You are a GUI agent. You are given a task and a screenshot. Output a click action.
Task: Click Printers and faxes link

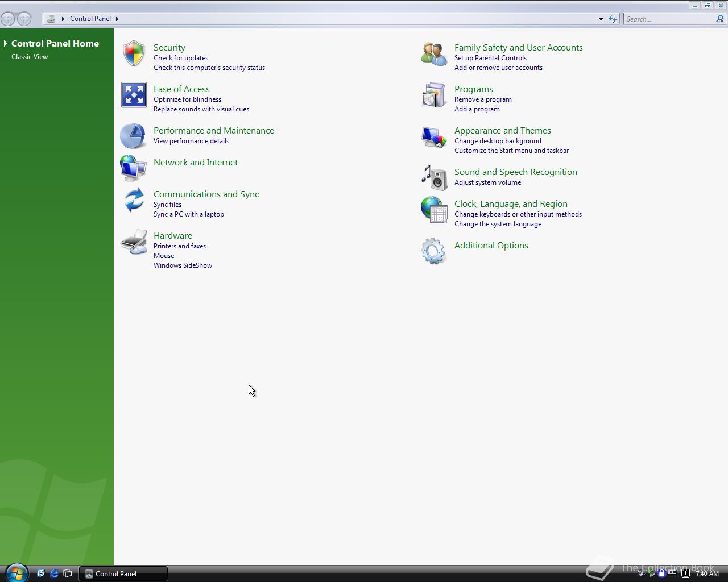[180, 246]
